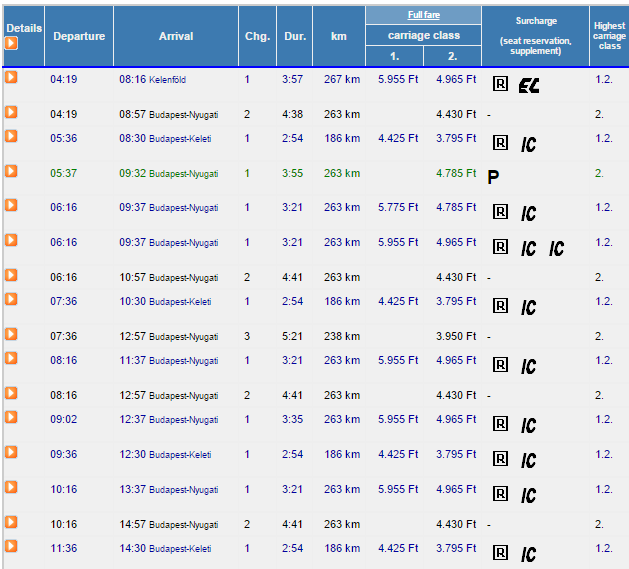This screenshot has height=569, width=629.
Task: Click the Surcharge column header
Action: (536, 36)
